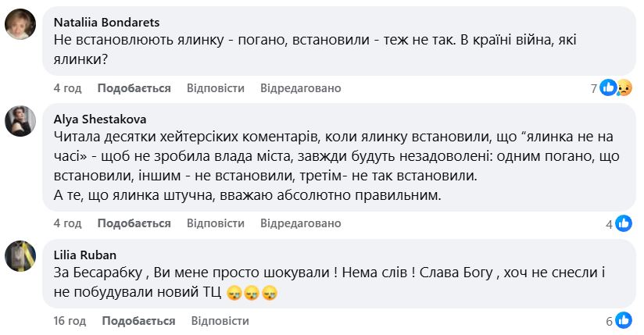Click like reaction icon on Alya's comment

click(x=624, y=224)
